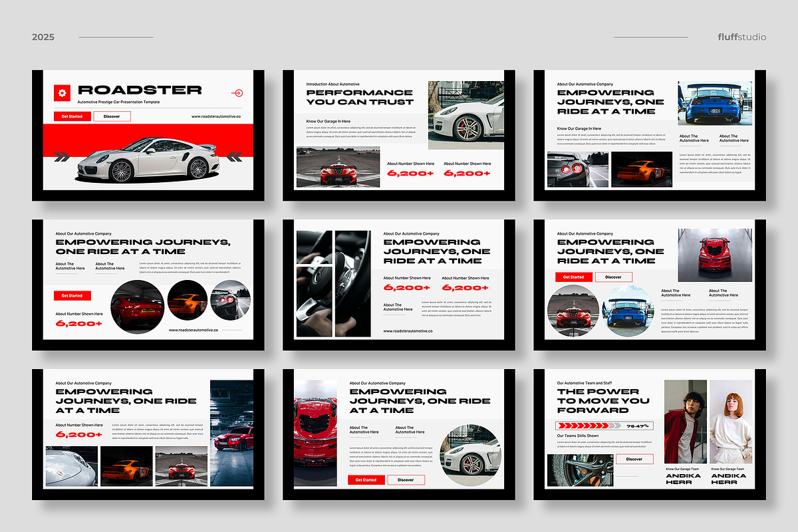The width and height of the screenshot is (798, 532).
Task: Select the red race car on track photo, Performance slide
Action: point(338,167)
